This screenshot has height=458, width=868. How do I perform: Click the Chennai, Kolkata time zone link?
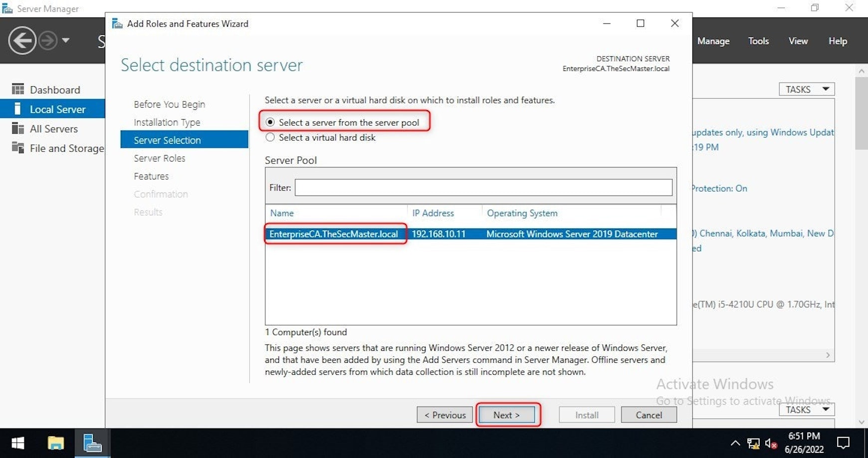[763, 233]
